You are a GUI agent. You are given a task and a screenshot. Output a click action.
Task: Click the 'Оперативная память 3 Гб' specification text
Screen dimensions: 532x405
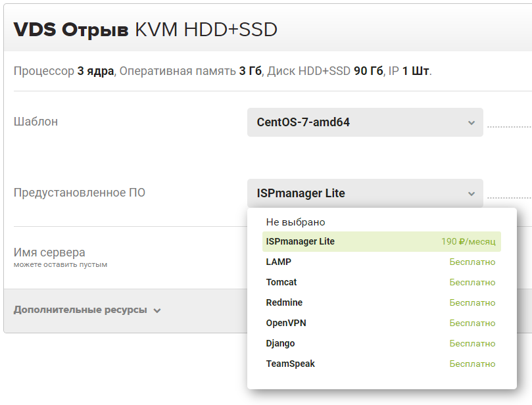(190, 71)
